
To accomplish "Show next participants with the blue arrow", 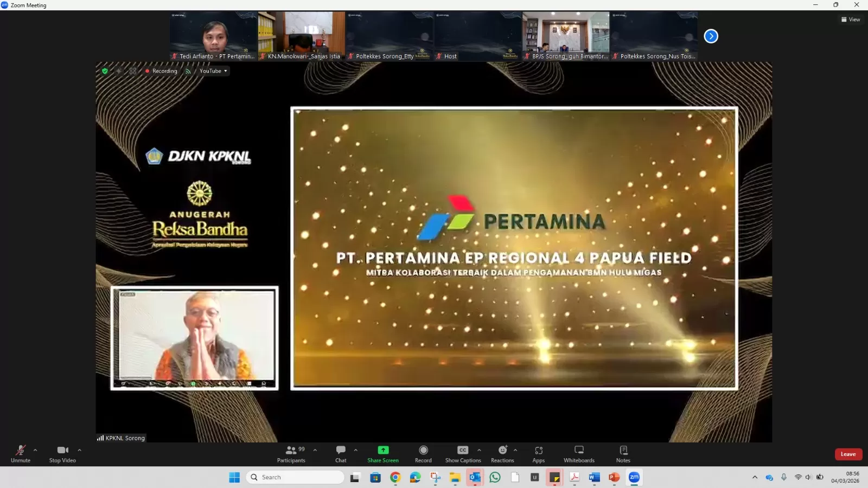I will click(x=711, y=36).
